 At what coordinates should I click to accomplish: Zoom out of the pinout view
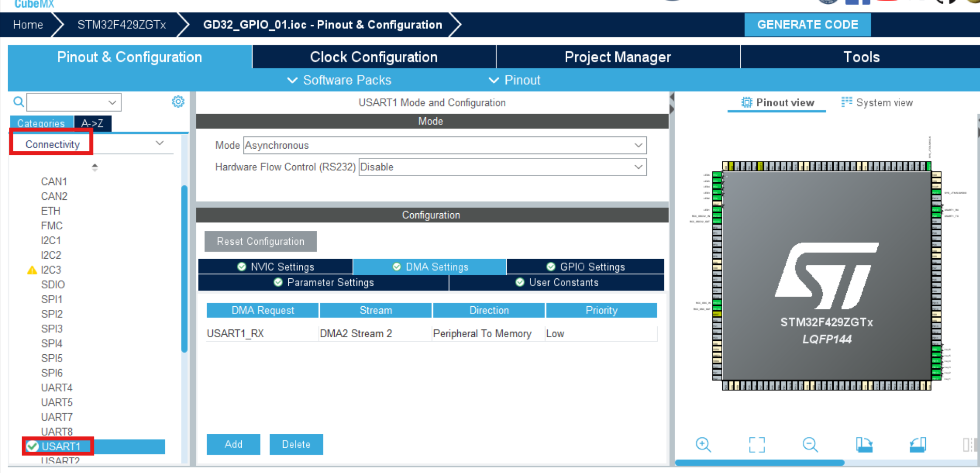(810, 445)
